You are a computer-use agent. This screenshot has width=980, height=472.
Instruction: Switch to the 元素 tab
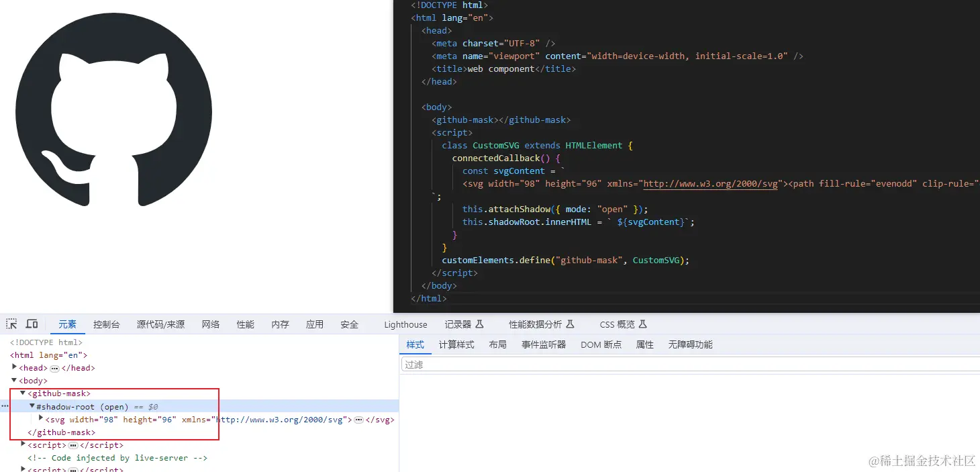(x=67, y=324)
